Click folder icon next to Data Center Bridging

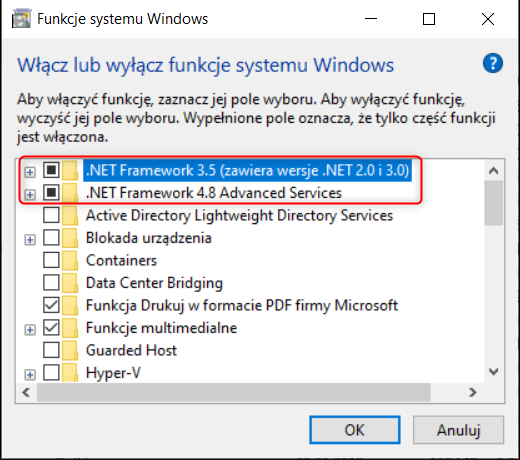point(70,283)
